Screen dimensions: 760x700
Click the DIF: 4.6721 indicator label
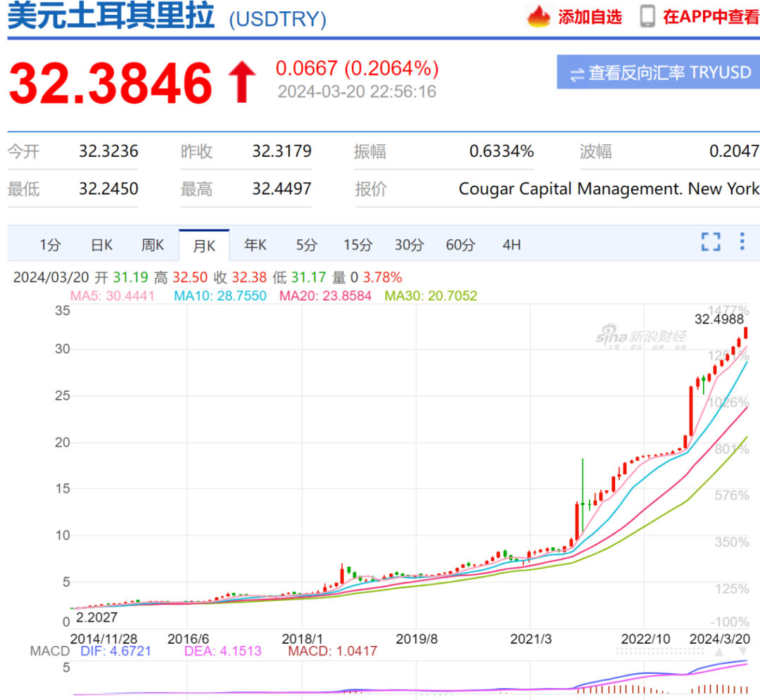pyautogui.click(x=116, y=651)
